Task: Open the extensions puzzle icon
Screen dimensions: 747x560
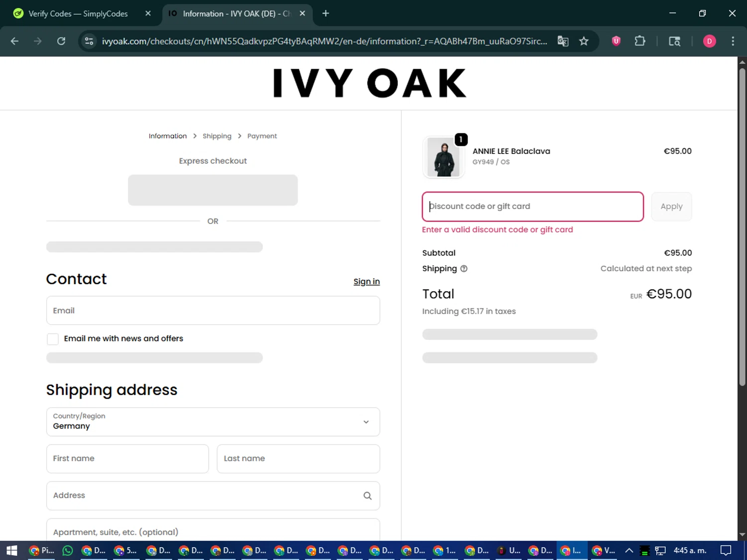Action: (640, 41)
